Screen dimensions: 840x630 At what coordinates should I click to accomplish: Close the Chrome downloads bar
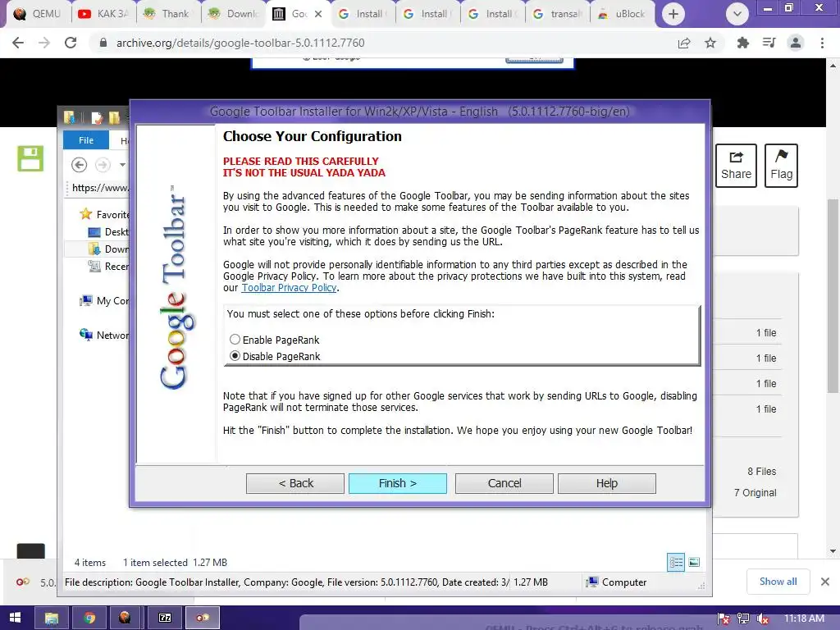[825, 582]
